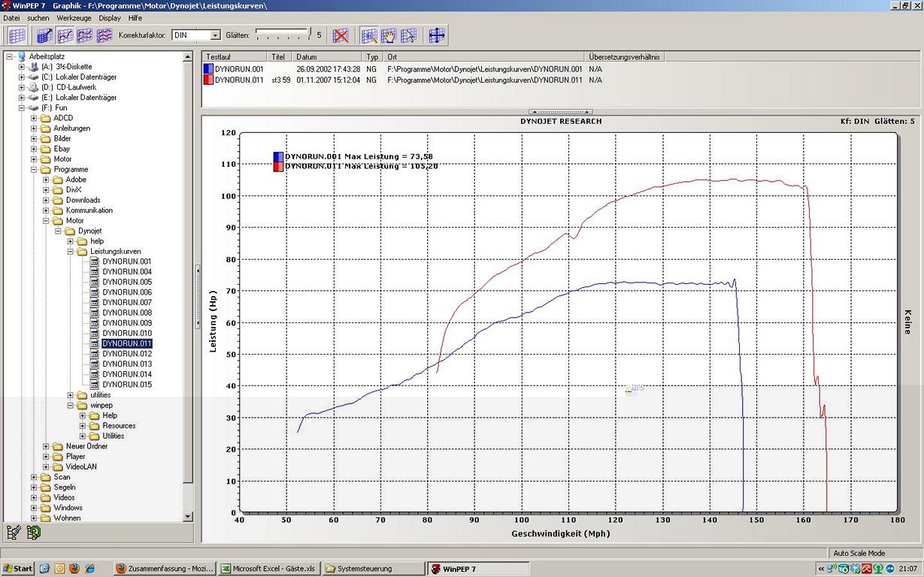
Task: Select the hand pan tool in toolbar
Action: coord(389,35)
